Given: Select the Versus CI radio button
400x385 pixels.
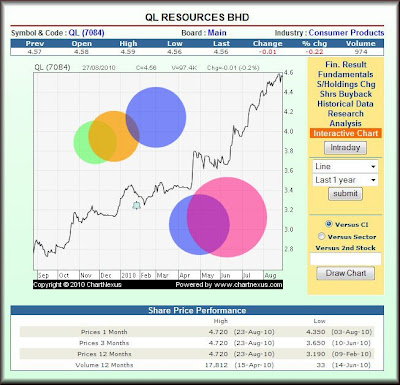Looking at the screenshot, I should 328,224.
